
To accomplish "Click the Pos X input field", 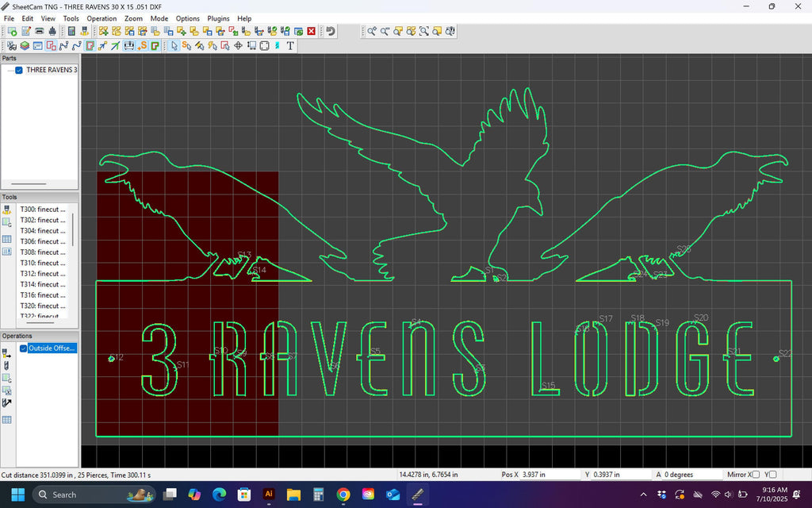I will [550, 475].
